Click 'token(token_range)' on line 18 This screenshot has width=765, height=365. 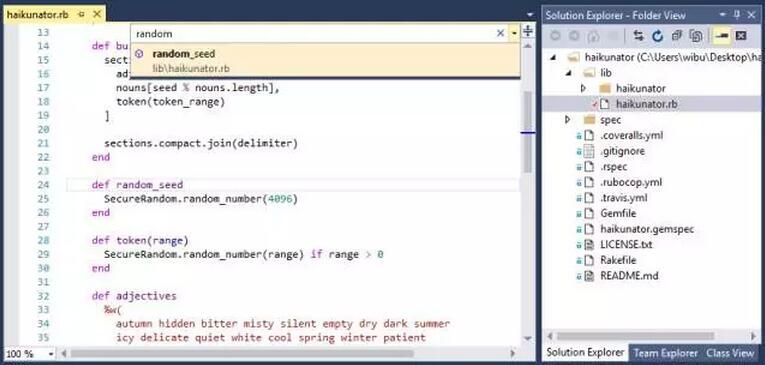click(x=171, y=102)
